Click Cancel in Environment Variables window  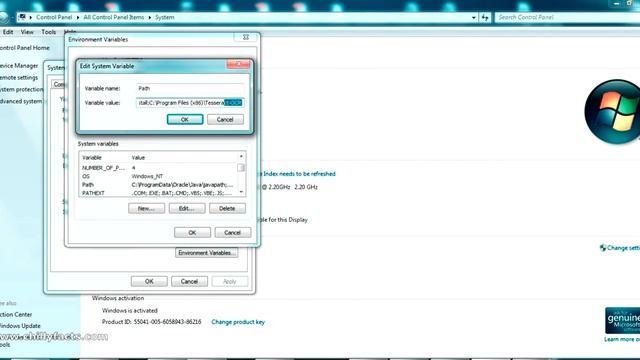[x=233, y=232]
